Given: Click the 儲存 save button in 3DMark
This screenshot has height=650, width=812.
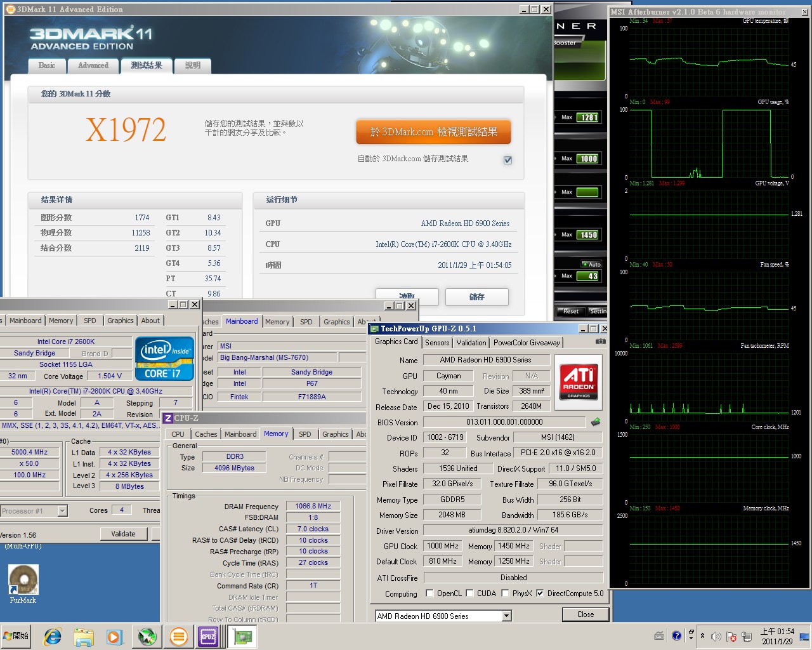Looking at the screenshot, I should point(477,297).
